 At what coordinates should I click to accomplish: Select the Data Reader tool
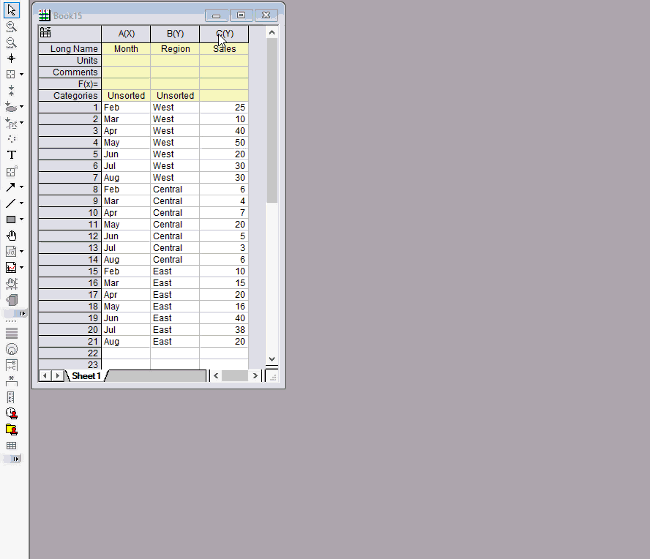coord(11,74)
